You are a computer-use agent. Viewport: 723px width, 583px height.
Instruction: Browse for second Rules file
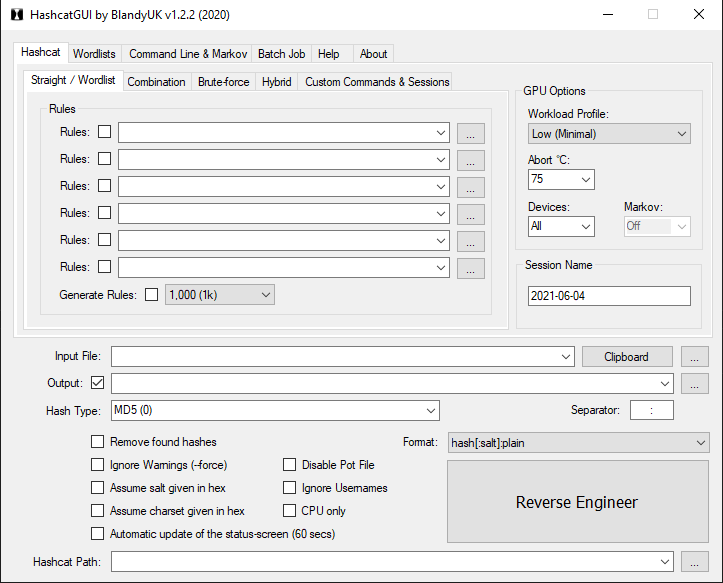point(471,161)
